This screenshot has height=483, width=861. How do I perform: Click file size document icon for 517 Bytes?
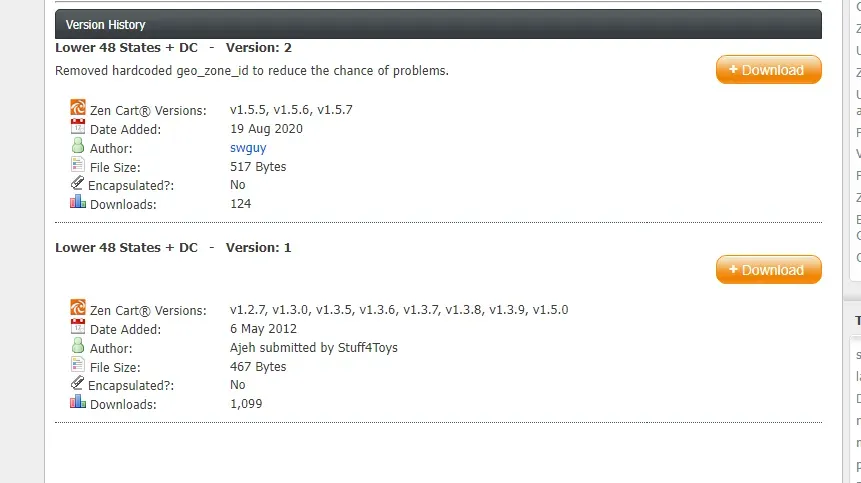coord(78,165)
